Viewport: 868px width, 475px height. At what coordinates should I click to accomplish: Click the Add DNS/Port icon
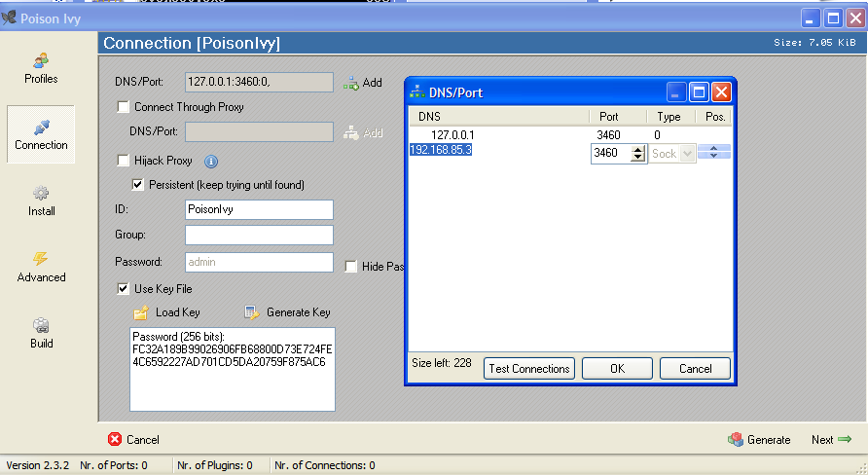click(x=351, y=83)
